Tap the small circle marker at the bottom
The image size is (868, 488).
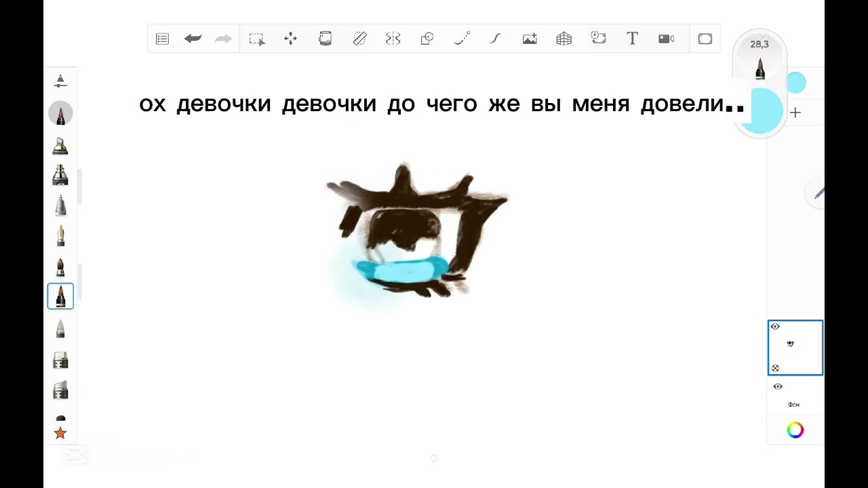(434, 458)
